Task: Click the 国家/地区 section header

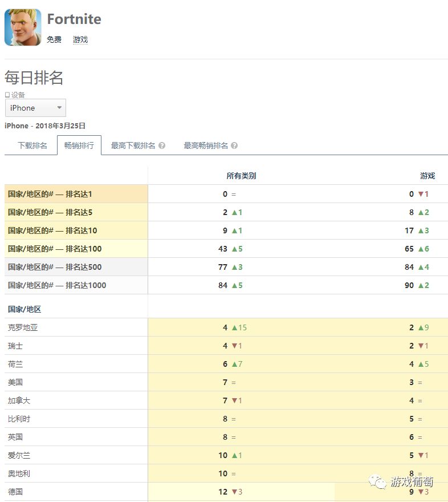Action: point(25,309)
